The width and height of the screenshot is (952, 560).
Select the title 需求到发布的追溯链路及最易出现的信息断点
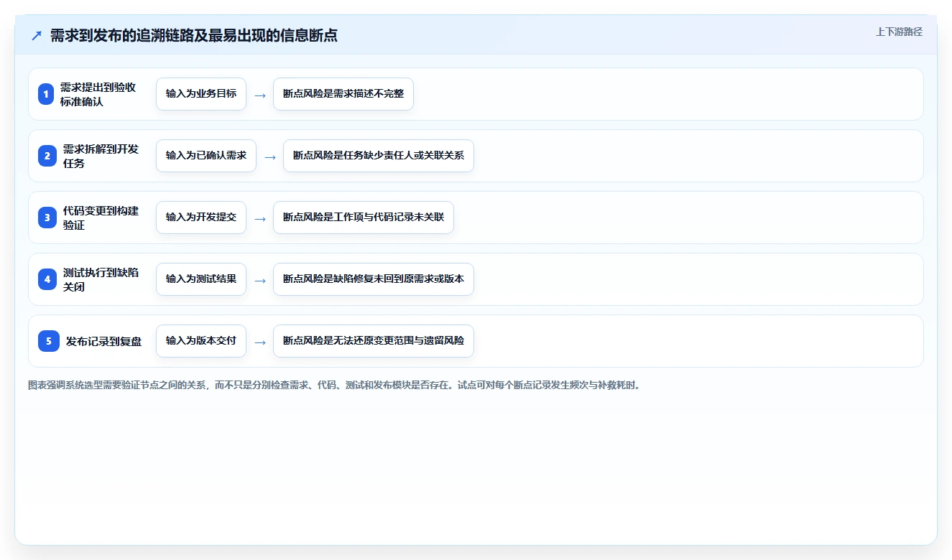(194, 35)
